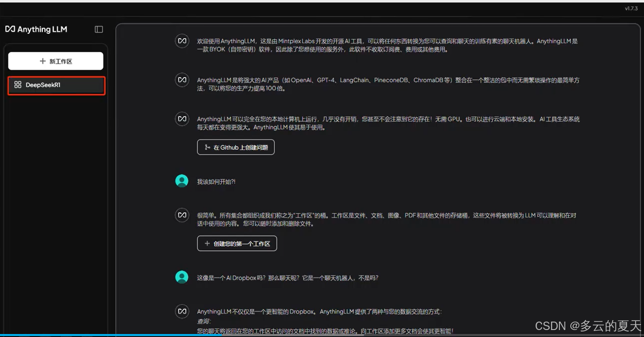
Task: Click the plus icon in 创建您的第一个工作区 button
Action: [207, 244]
